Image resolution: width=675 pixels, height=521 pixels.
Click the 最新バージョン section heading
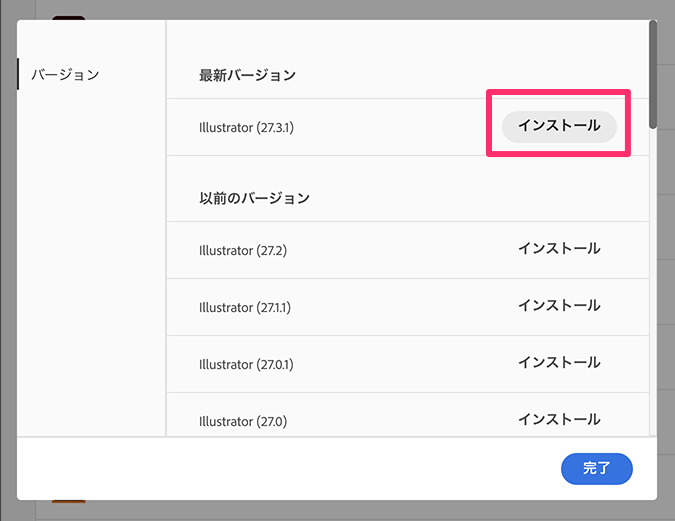coord(247,75)
